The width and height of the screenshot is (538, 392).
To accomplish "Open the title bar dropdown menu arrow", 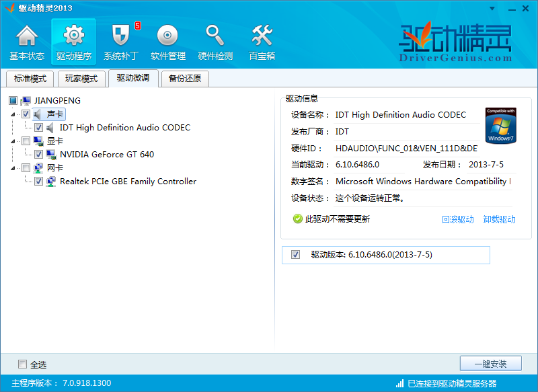I will [492, 9].
